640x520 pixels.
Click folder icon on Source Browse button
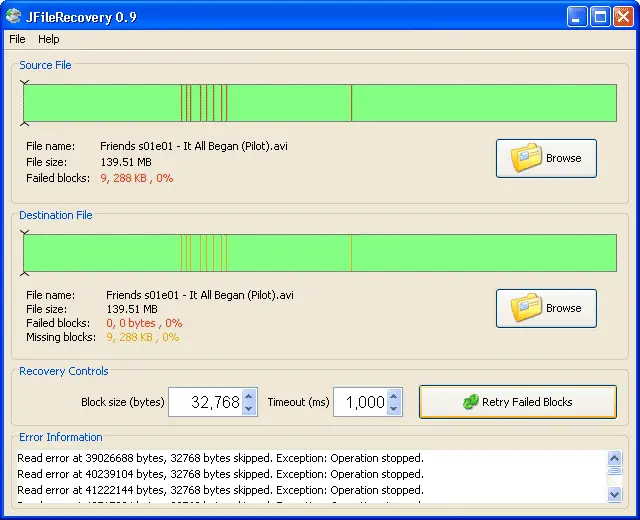[x=526, y=158]
